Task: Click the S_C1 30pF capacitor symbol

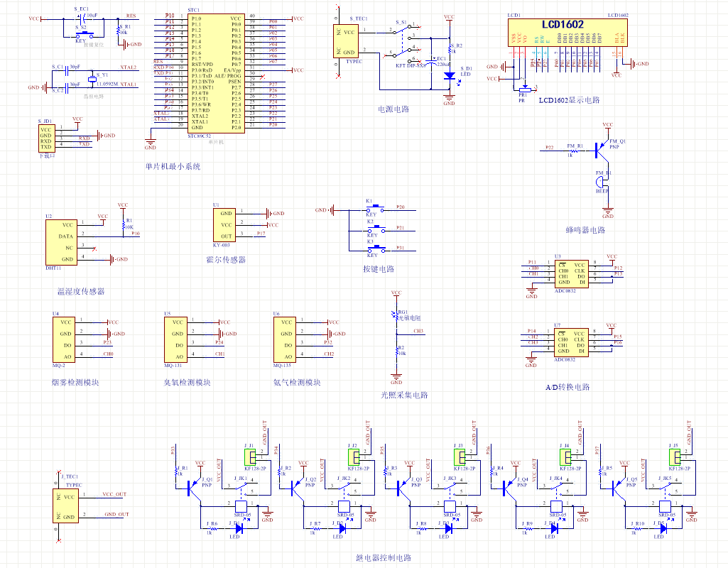Action: coord(67,71)
